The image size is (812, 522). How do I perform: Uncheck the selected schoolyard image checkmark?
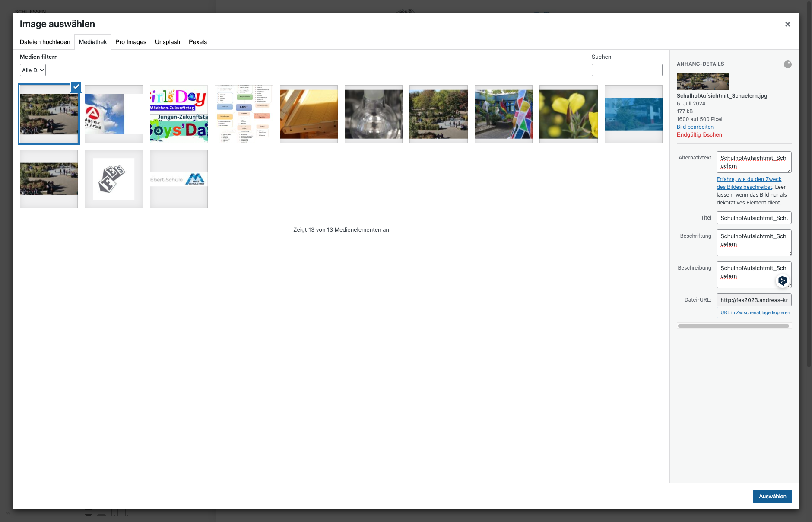pyautogui.click(x=76, y=87)
